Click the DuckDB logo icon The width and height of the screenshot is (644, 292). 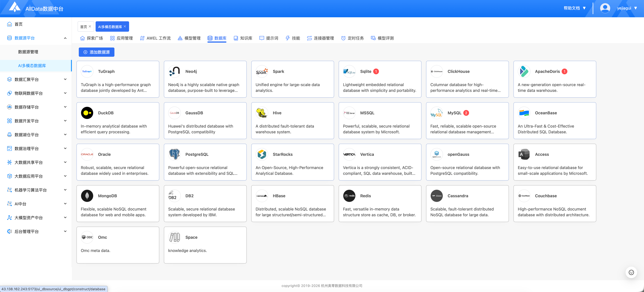tap(87, 113)
